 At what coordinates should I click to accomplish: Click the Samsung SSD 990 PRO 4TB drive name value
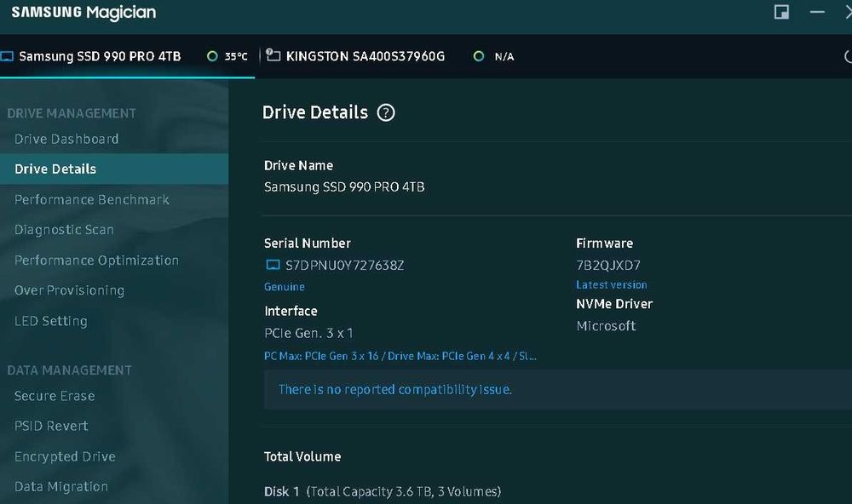[344, 186]
